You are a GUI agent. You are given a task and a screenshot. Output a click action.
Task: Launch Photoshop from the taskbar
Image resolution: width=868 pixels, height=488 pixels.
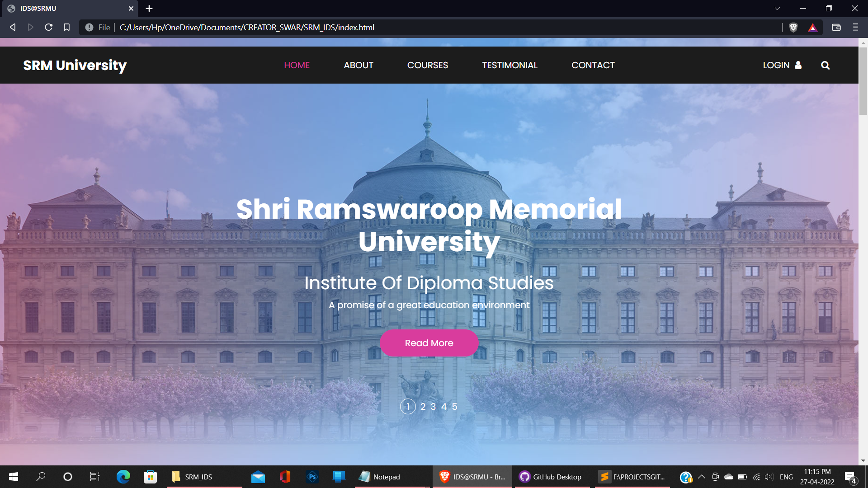312,477
